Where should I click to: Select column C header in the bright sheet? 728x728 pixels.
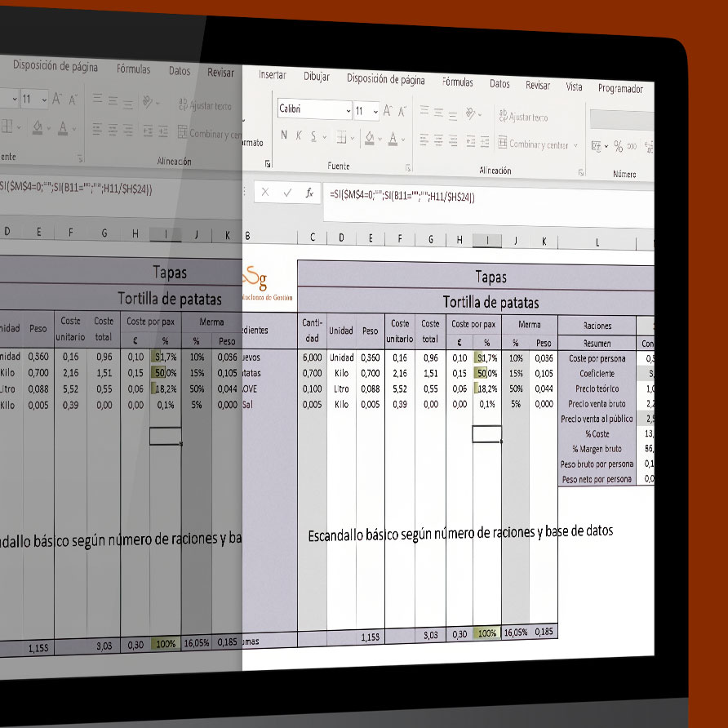(313, 237)
